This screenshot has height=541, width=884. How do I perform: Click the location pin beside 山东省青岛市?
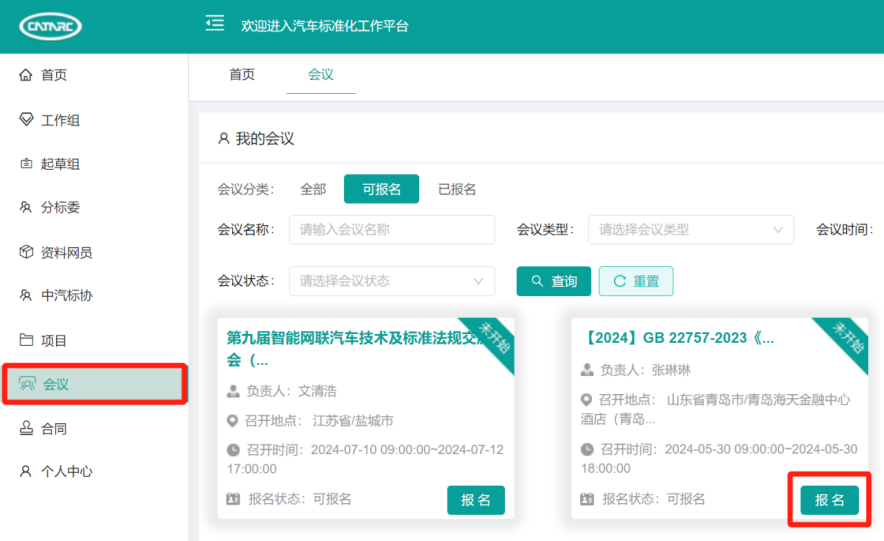[x=586, y=400]
